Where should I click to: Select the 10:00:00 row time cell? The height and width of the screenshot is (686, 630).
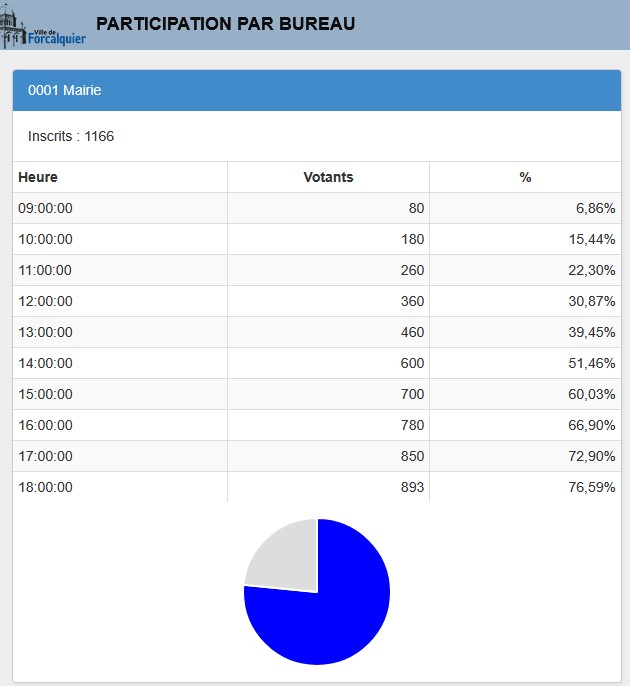click(x=46, y=239)
